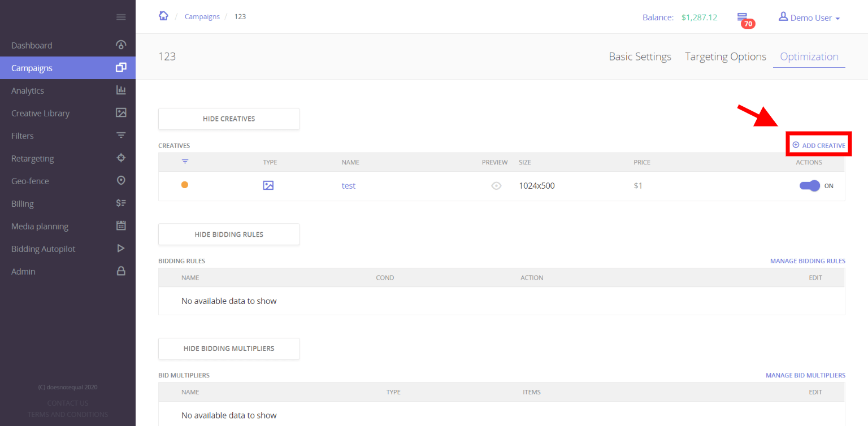Open MANAGE BIDDING RULES link

click(808, 260)
